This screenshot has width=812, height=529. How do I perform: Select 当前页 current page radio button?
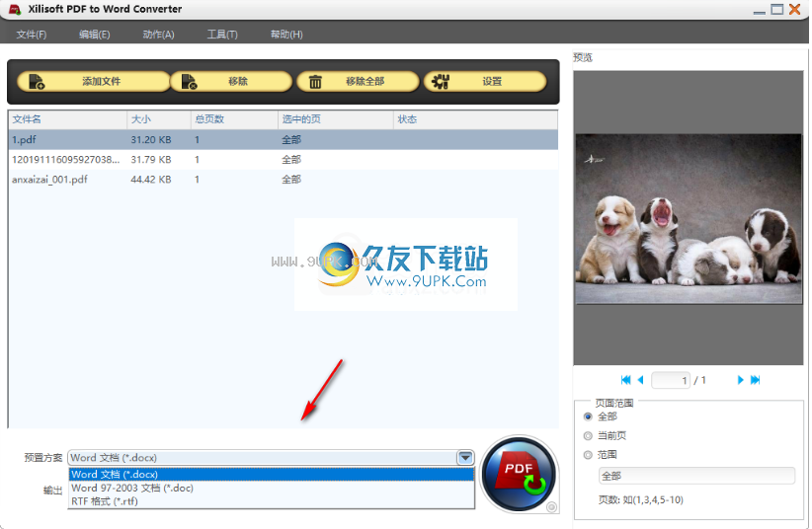point(588,436)
